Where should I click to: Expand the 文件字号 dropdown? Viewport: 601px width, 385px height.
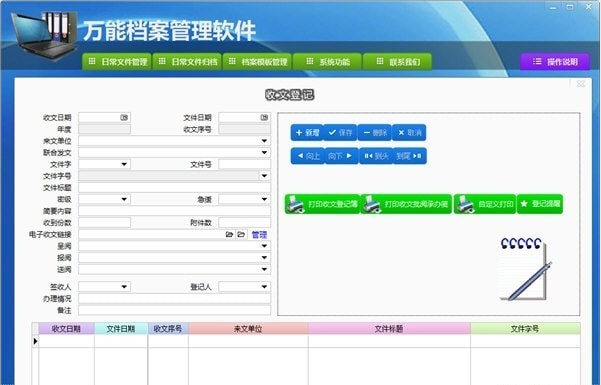tap(264, 176)
